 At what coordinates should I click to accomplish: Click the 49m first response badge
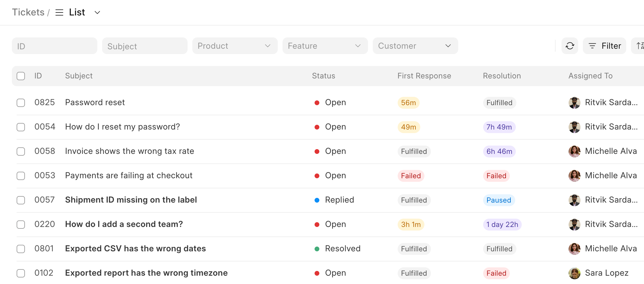408,127
